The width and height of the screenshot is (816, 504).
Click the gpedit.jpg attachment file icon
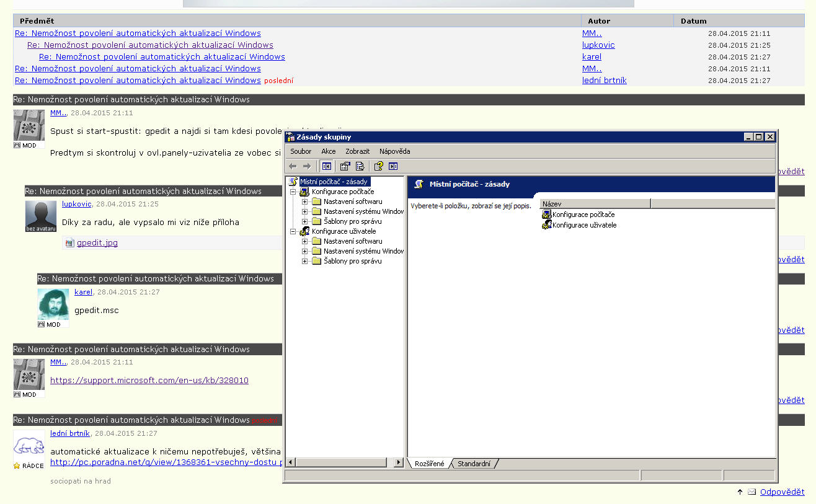point(69,243)
